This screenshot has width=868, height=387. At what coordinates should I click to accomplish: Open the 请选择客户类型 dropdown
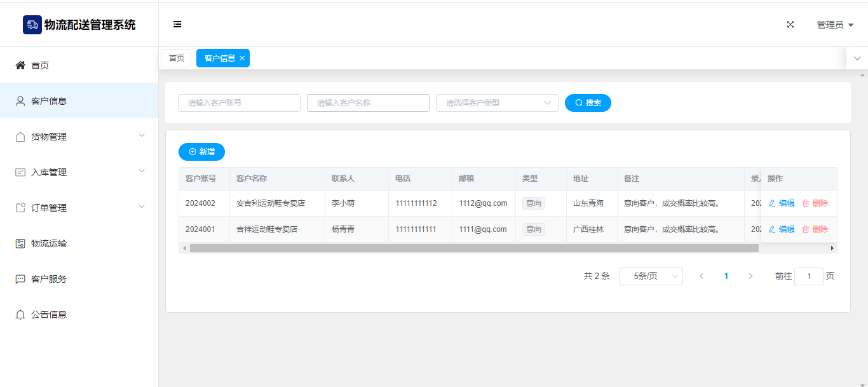[496, 103]
